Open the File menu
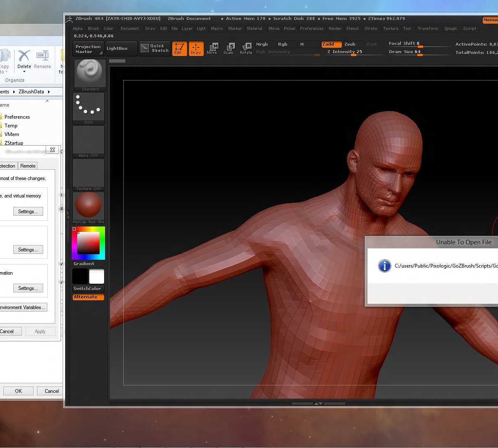The height and width of the screenshot is (448, 498). coord(174,29)
